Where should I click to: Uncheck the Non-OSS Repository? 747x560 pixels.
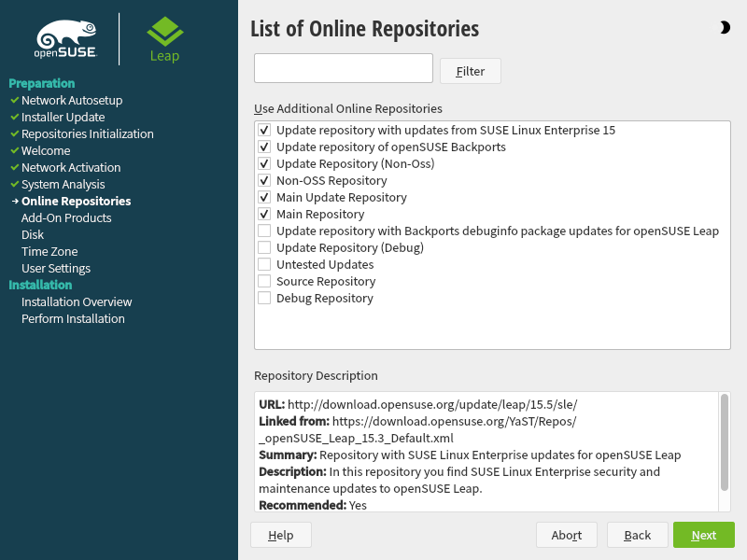tap(264, 180)
